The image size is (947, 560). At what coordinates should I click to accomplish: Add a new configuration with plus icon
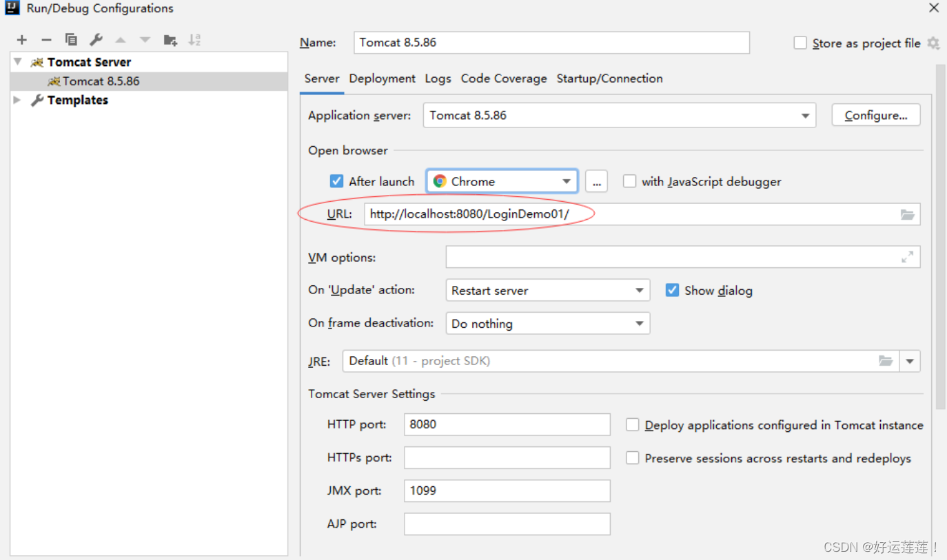(22, 40)
